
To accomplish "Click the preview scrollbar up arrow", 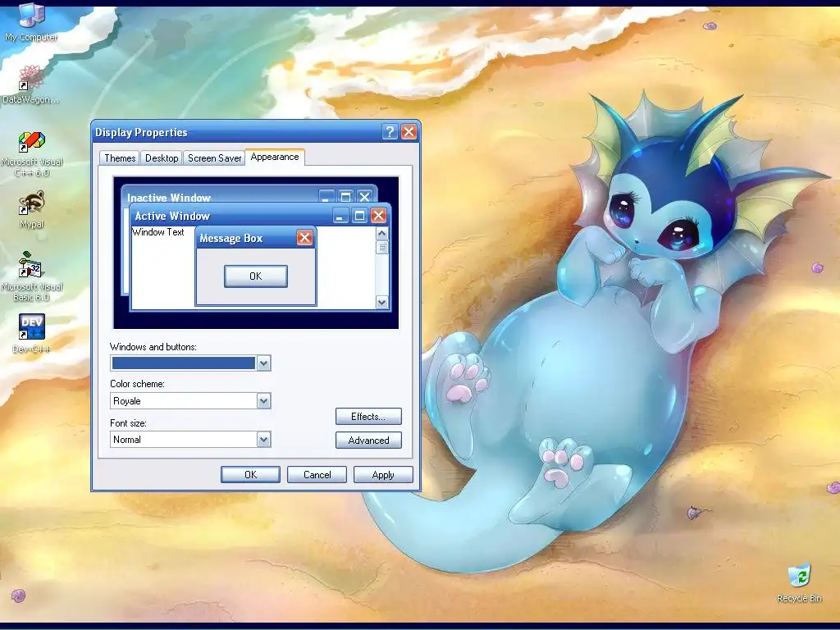I will pos(382,233).
